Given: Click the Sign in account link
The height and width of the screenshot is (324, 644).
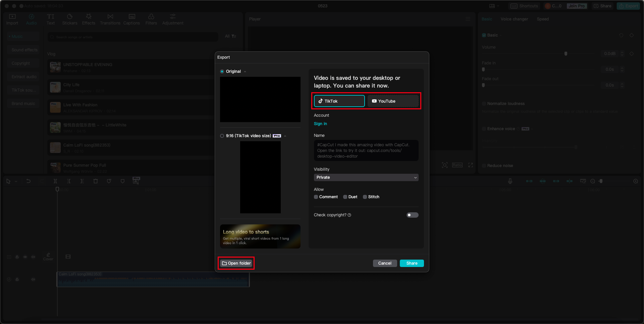Looking at the screenshot, I should (x=320, y=124).
